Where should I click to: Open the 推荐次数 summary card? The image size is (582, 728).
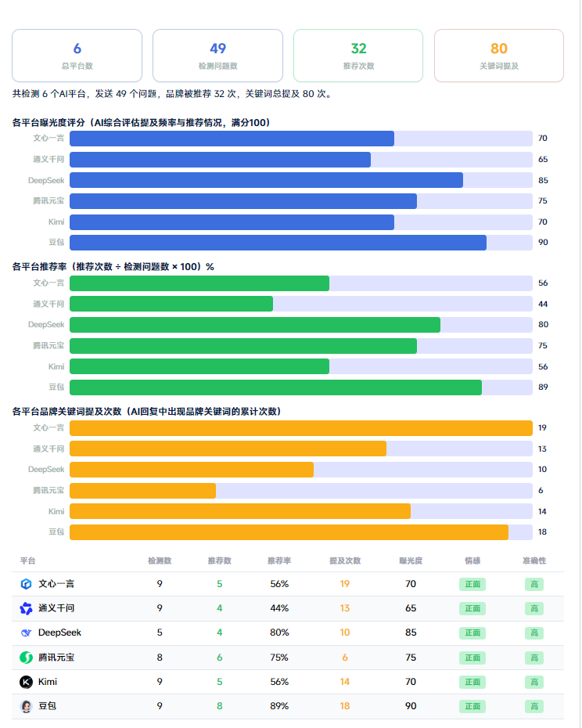coord(358,56)
